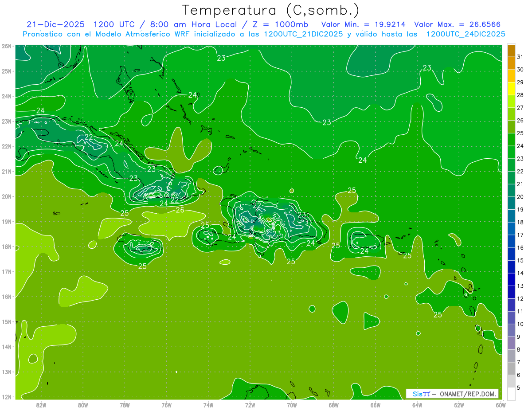
Task: Click the 13N latitude axis label
Action: click(x=7, y=372)
